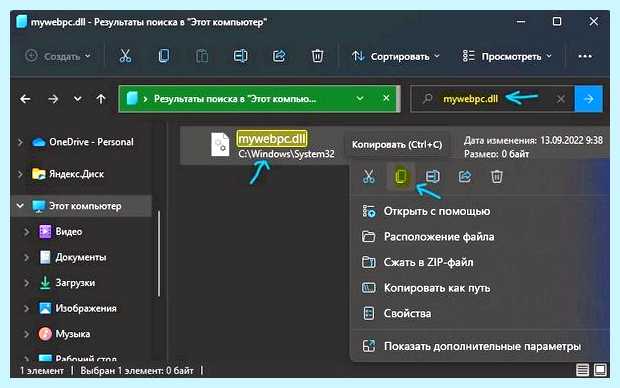Open recent locations chevron next to forward arrow
The height and width of the screenshot is (388, 620).
point(78,98)
